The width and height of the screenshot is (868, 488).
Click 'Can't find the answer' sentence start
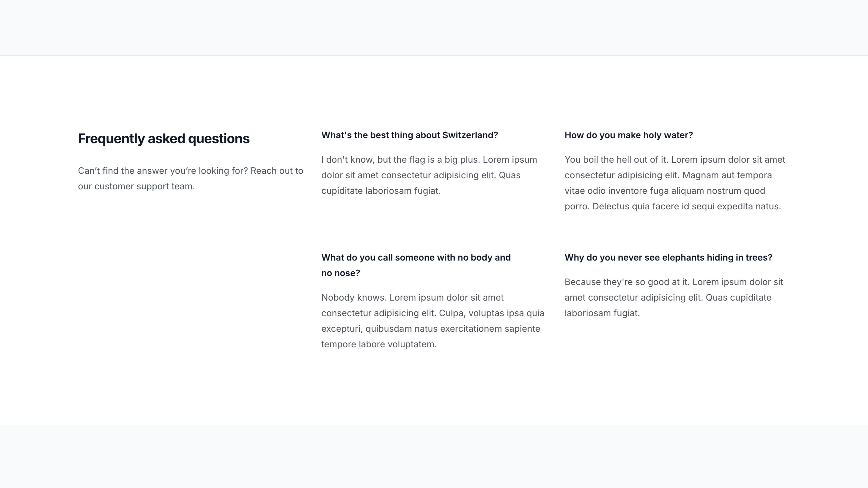coord(123,171)
